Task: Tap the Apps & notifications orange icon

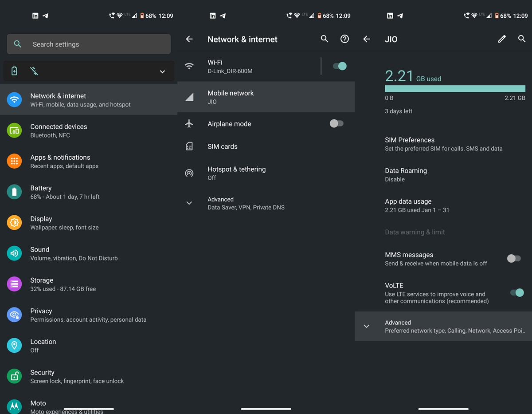Action: point(14,161)
